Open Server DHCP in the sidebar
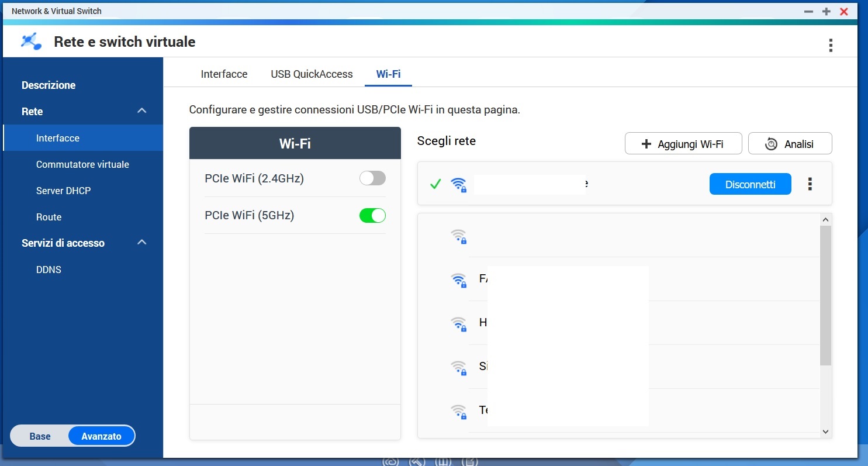The width and height of the screenshot is (868, 466). [x=63, y=191]
